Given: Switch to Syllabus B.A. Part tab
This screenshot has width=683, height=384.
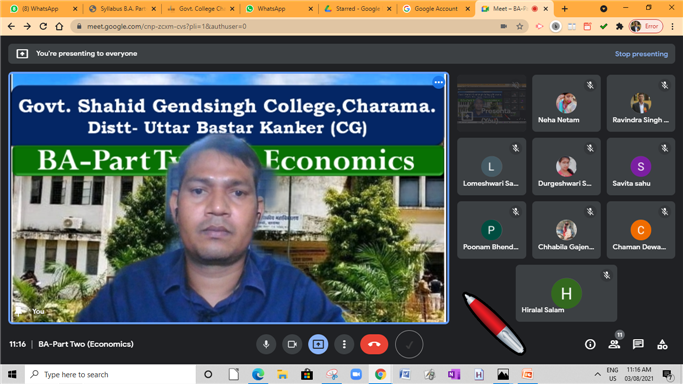Looking at the screenshot, I should click(x=122, y=9).
